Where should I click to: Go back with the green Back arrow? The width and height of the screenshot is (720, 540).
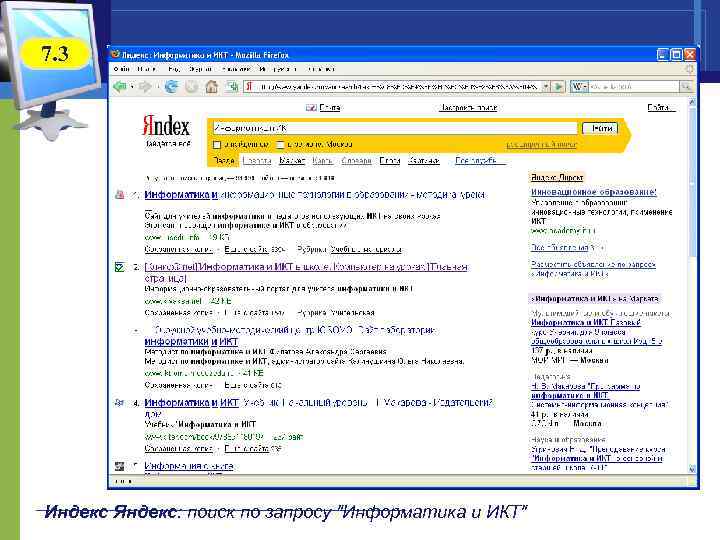120,86
